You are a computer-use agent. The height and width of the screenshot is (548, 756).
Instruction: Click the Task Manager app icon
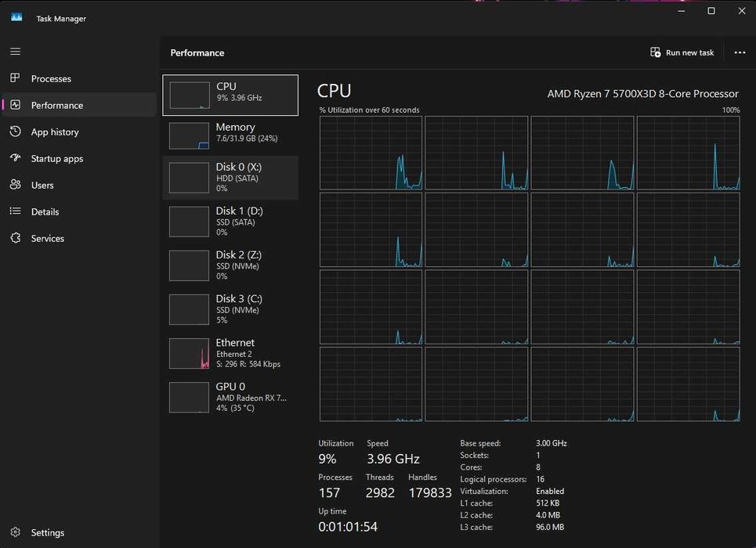(17, 17)
